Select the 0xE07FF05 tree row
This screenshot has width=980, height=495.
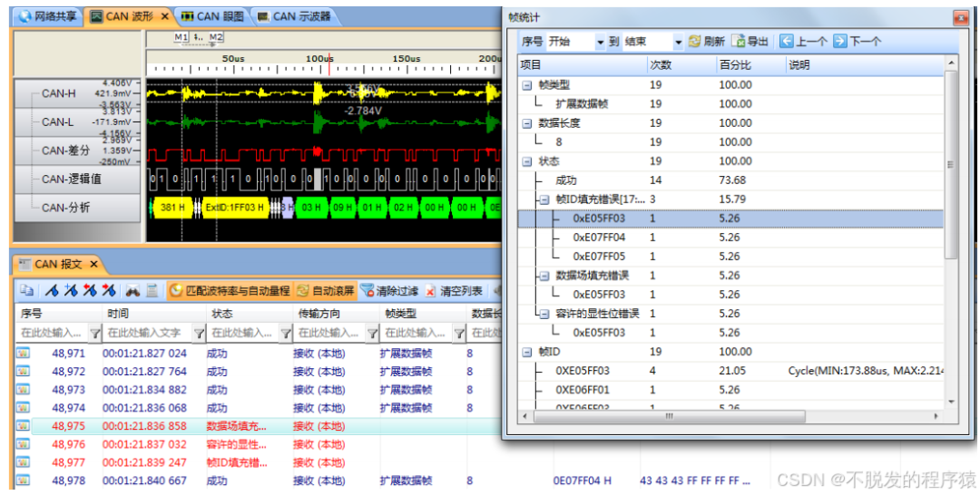click(x=731, y=256)
